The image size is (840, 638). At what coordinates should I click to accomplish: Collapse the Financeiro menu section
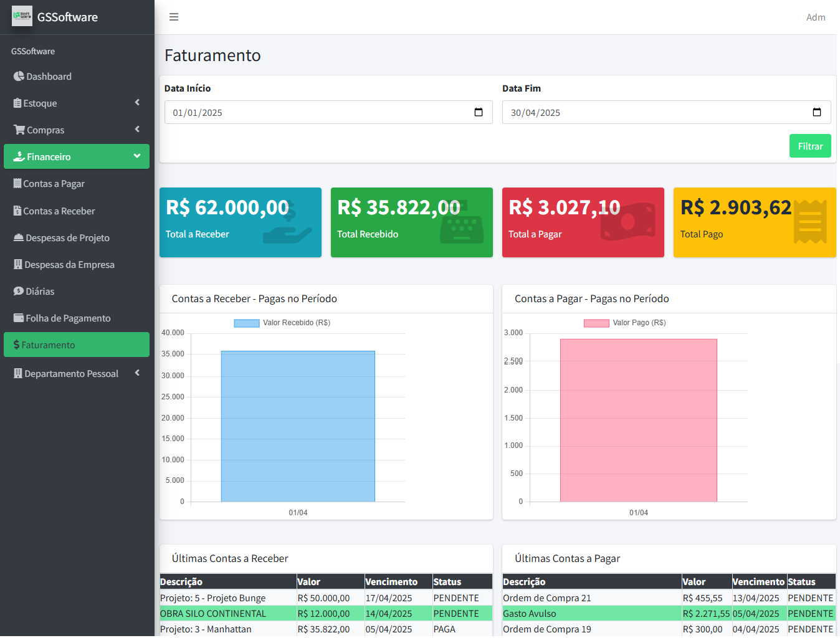point(137,156)
